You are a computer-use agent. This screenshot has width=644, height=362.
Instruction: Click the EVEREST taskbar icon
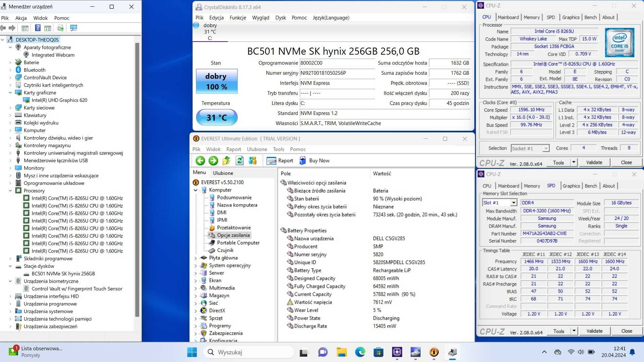pyautogui.click(x=434, y=352)
